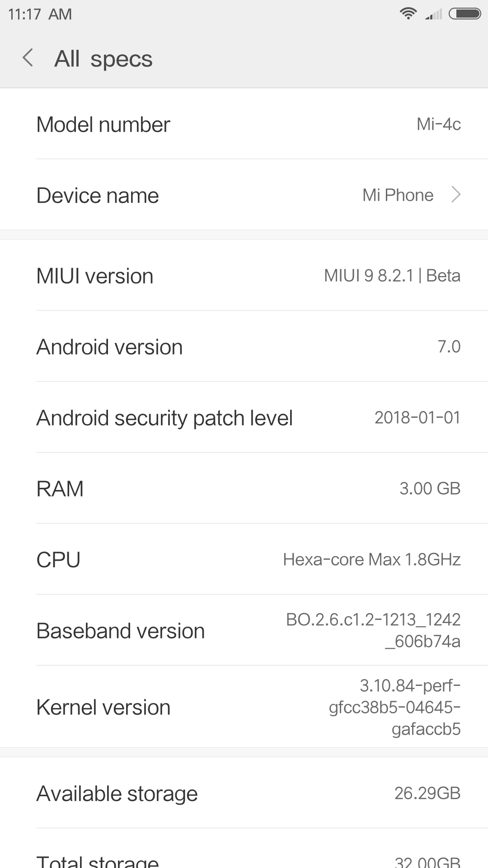Tap the Available storage row
The image size is (488, 868).
click(244, 793)
